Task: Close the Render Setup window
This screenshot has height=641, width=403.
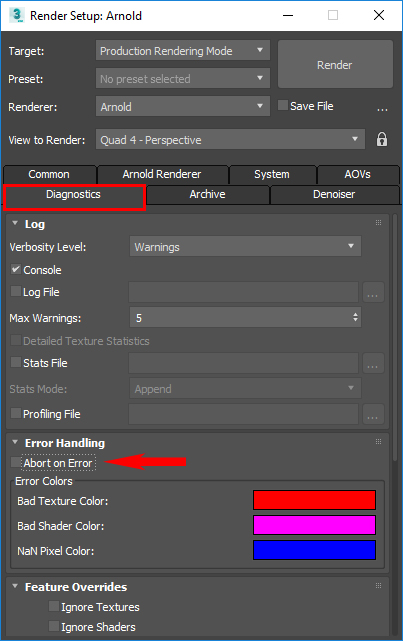Action: point(379,16)
